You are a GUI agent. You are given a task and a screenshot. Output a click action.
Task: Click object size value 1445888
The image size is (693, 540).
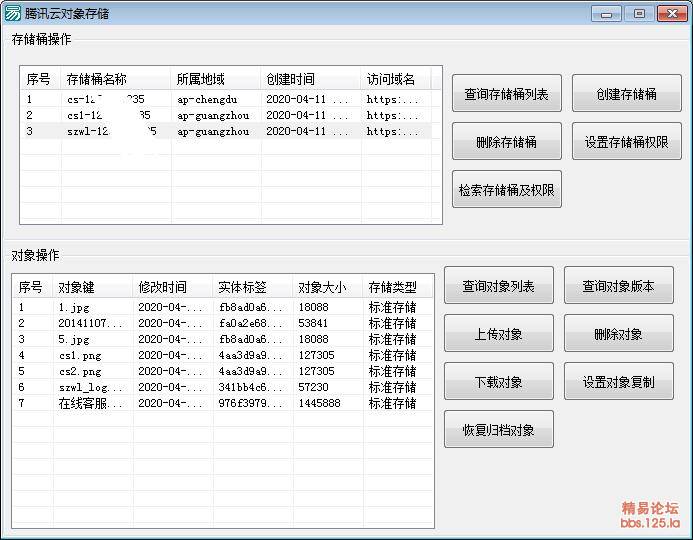coord(319,403)
